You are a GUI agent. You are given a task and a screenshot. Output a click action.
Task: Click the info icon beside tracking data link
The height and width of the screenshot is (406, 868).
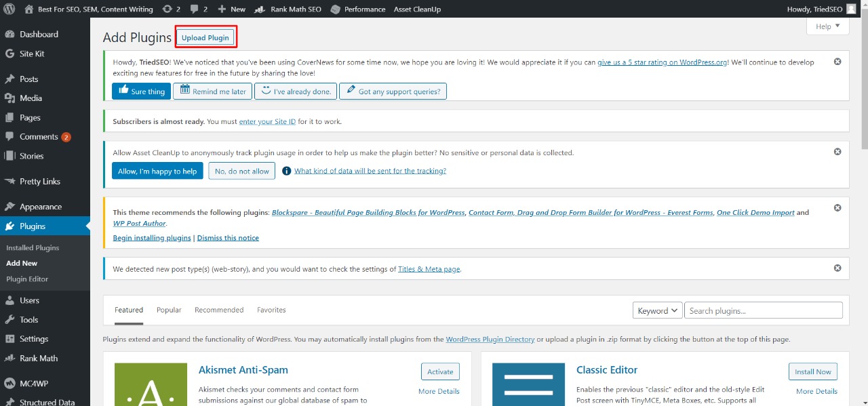pyautogui.click(x=286, y=171)
